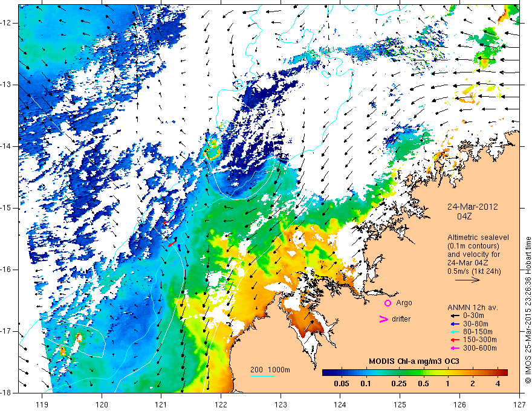
Task: Click the '0.25' colorbar tick label
Action: (398, 384)
